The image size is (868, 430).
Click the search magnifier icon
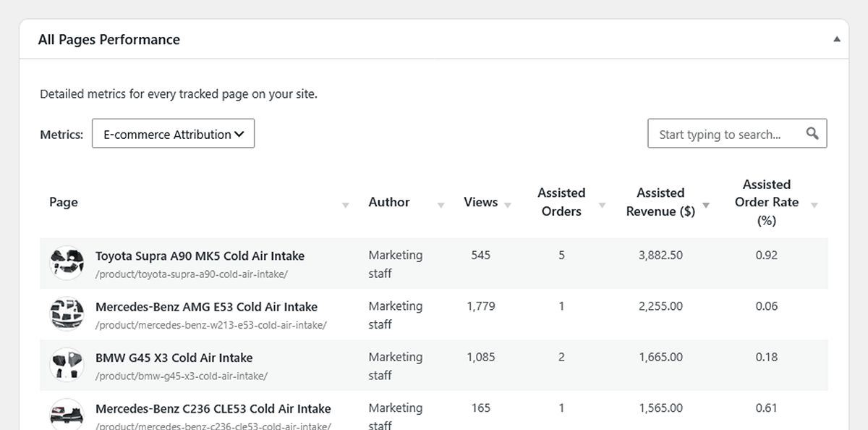pos(812,133)
